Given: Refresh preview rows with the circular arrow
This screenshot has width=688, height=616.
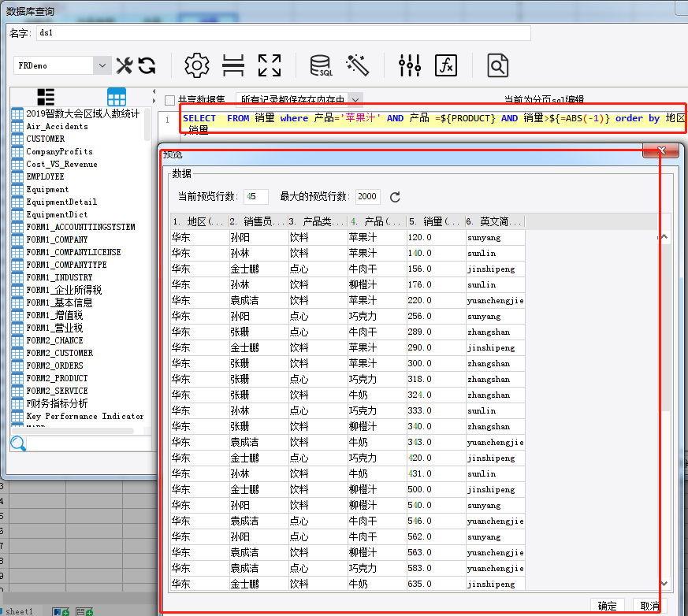Looking at the screenshot, I should [x=396, y=197].
